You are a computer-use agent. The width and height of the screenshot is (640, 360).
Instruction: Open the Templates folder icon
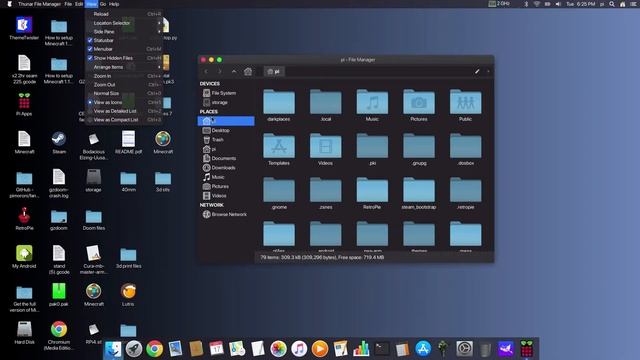click(x=279, y=146)
